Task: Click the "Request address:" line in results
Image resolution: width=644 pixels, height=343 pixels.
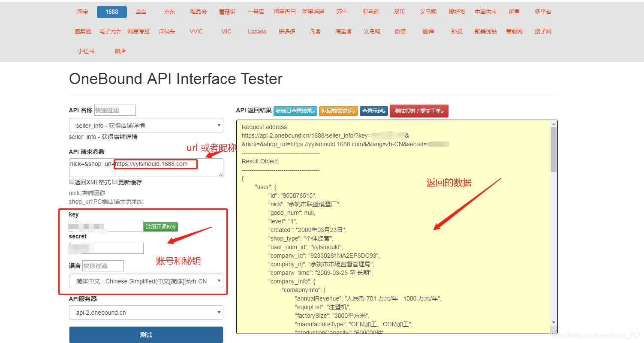Action: 265,127
